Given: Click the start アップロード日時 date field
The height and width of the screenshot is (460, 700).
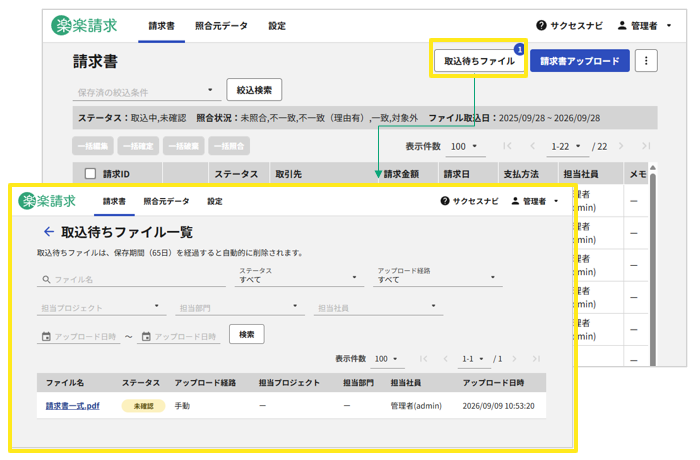Looking at the screenshot, I should [x=79, y=336].
